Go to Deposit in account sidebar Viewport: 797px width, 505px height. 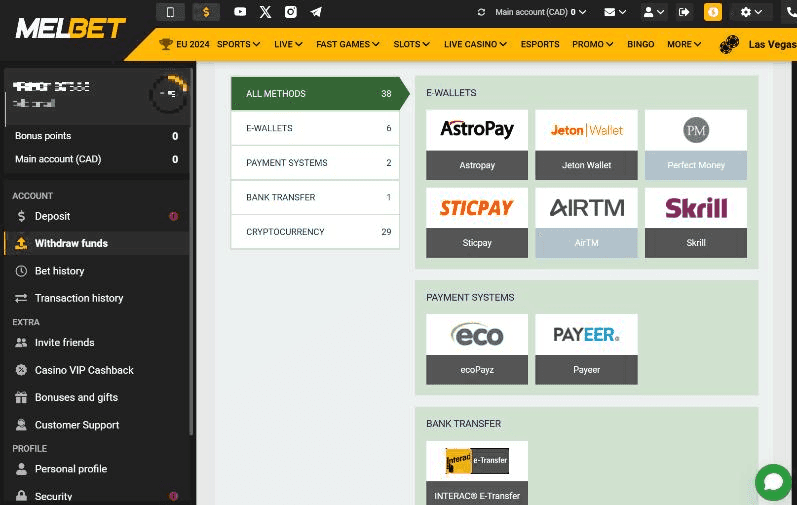(52, 216)
